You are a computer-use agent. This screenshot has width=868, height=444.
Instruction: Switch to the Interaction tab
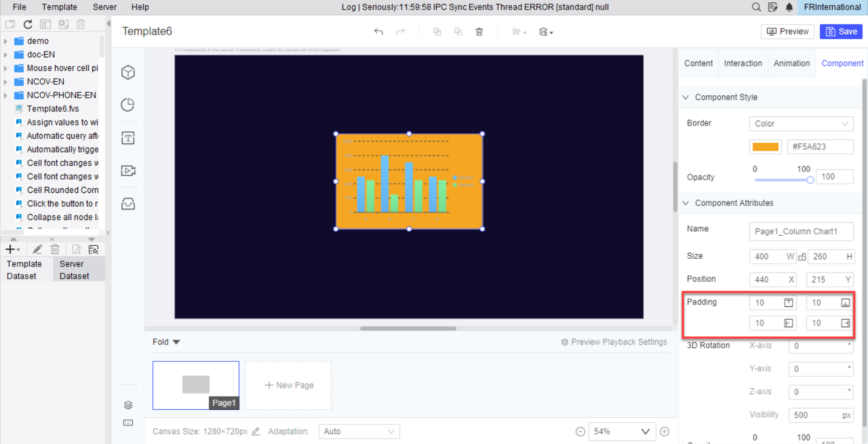[743, 63]
